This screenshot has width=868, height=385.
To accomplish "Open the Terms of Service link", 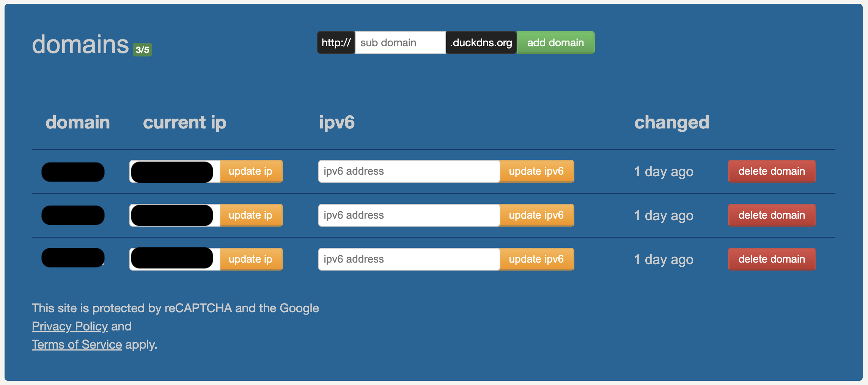I will [77, 344].
